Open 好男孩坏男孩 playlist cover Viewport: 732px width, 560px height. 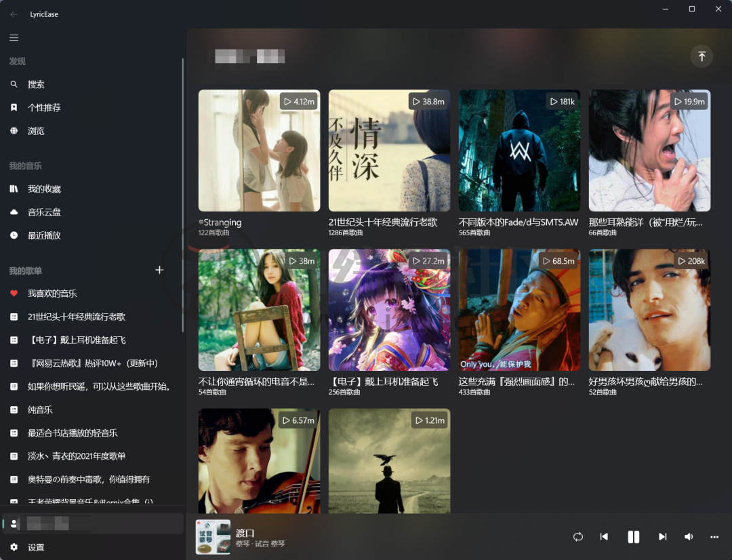click(649, 310)
